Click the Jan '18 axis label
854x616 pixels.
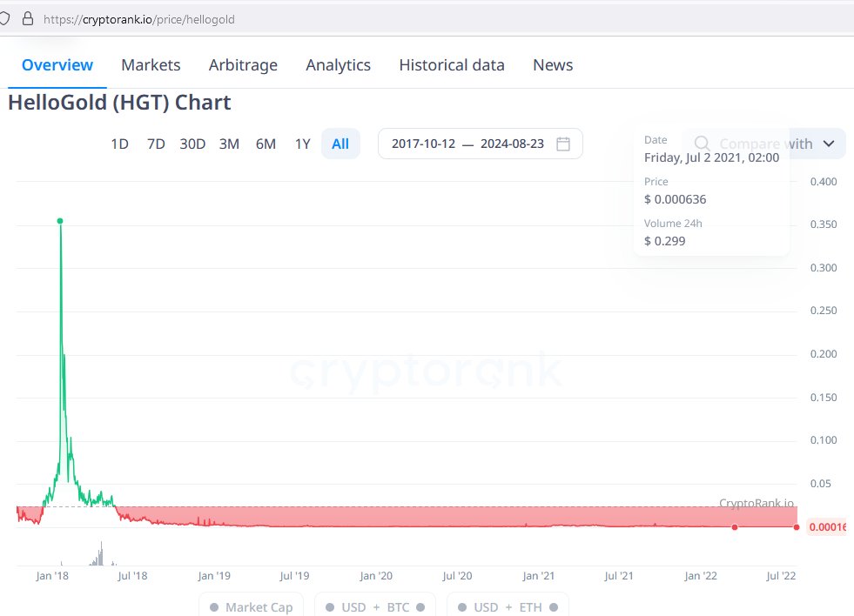(52, 576)
